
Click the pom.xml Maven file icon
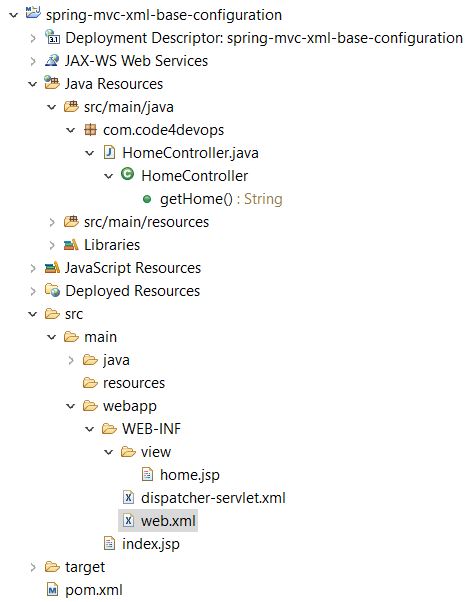point(52,590)
